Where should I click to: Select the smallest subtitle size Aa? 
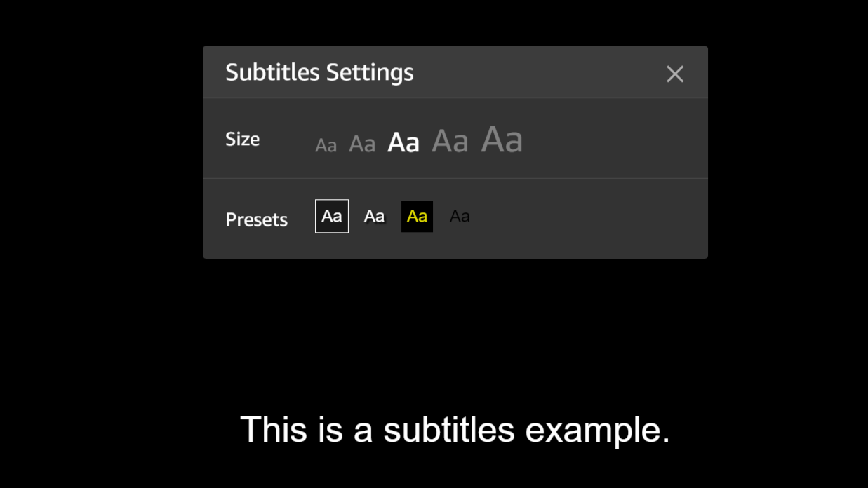point(326,145)
